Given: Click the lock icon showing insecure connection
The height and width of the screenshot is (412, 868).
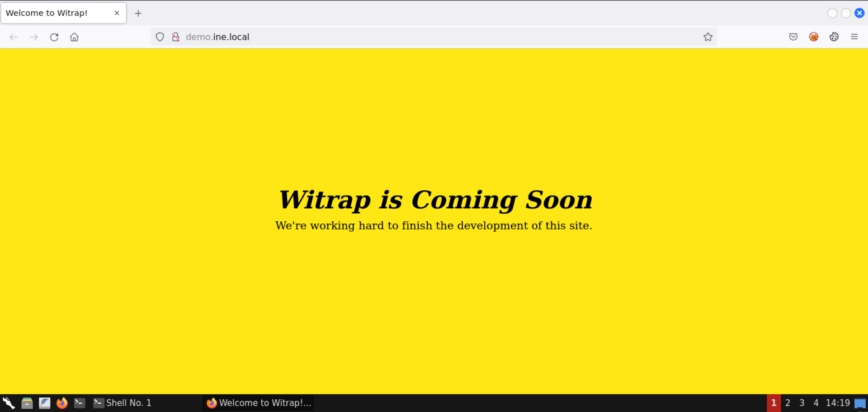Looking at the screenshot, I should click(175, 37).
